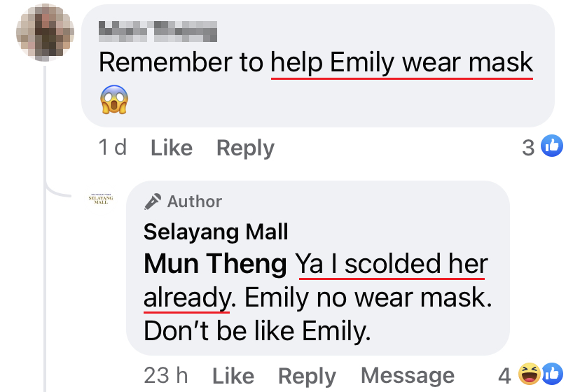Open the blurred commenter name link
The width and height of the screenshot is (580, 392).
[158, 31]
